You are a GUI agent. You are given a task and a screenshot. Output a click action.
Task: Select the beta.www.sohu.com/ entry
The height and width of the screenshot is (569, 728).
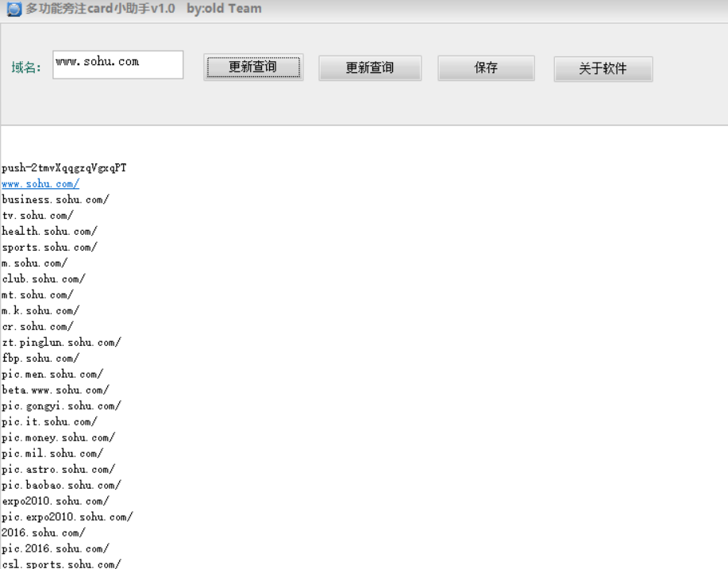pyautogui.click(x=56, y=390)
